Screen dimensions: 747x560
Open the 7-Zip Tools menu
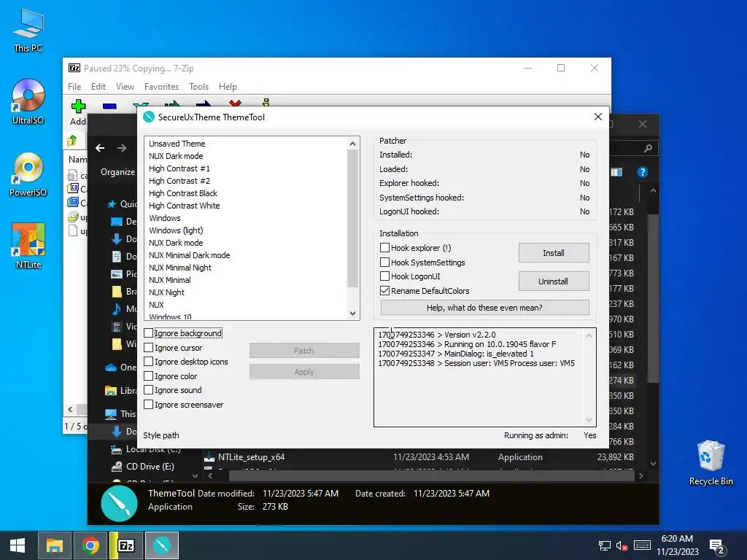198,87
